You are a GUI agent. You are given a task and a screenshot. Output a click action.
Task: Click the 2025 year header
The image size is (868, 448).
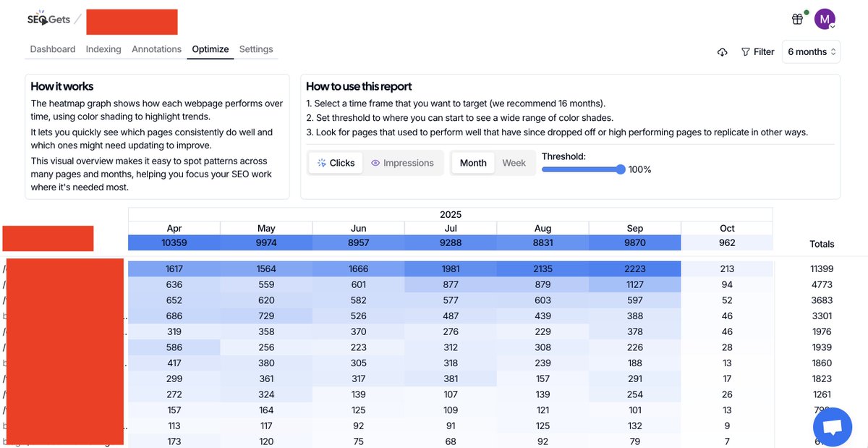(451, 214)
